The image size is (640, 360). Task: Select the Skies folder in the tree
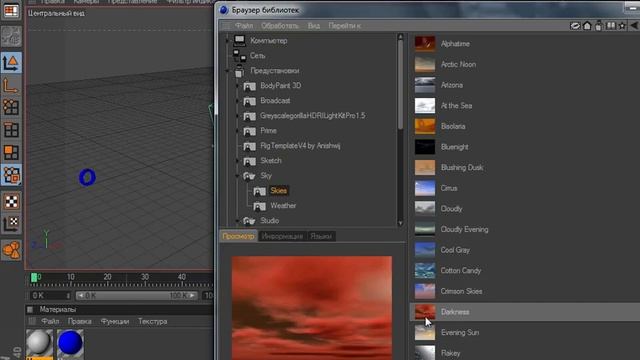pos(278,191)
